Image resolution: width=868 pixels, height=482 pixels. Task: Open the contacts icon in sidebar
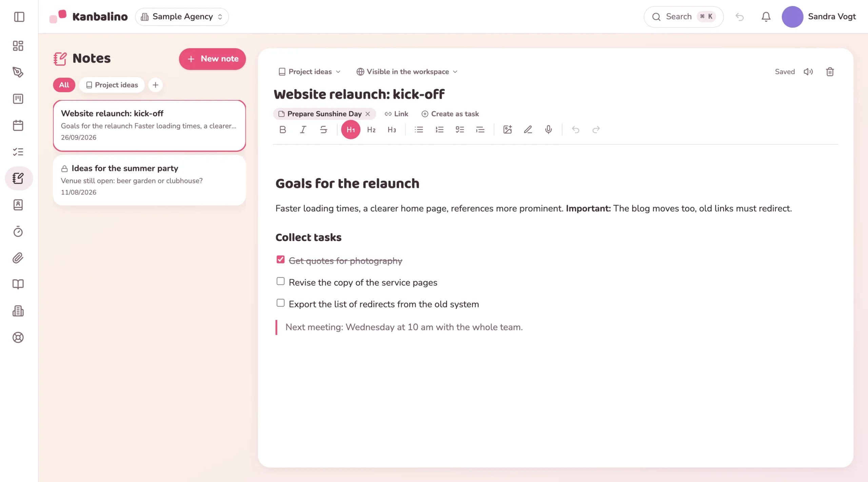[x=18, y=205]
